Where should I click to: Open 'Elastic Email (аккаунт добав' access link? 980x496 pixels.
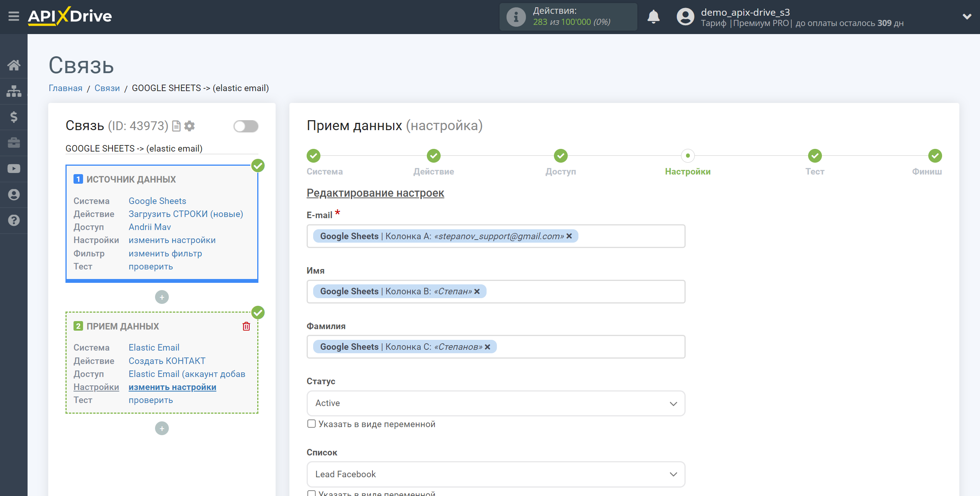[187, 374]
